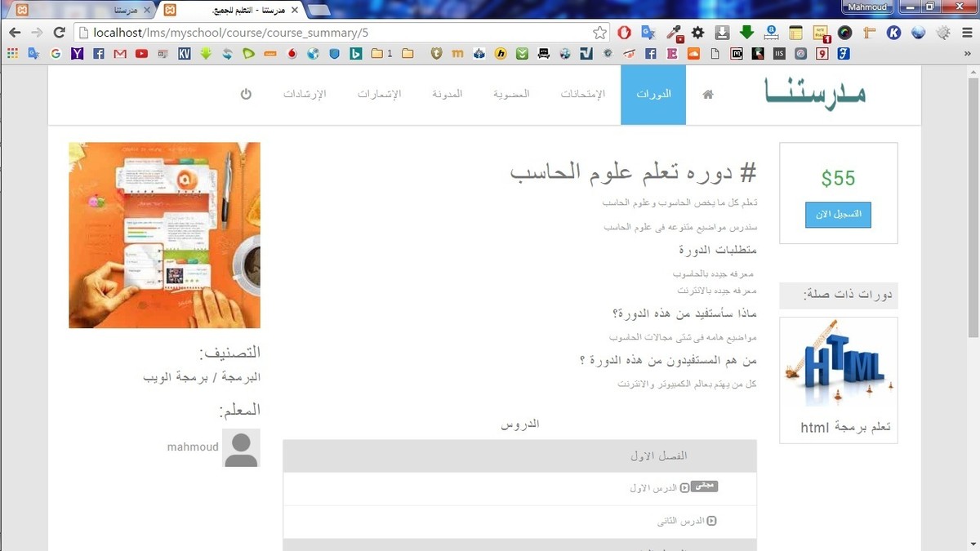Open the Vodafone bookmark
980x551 pixels.
tap(292, 54)
